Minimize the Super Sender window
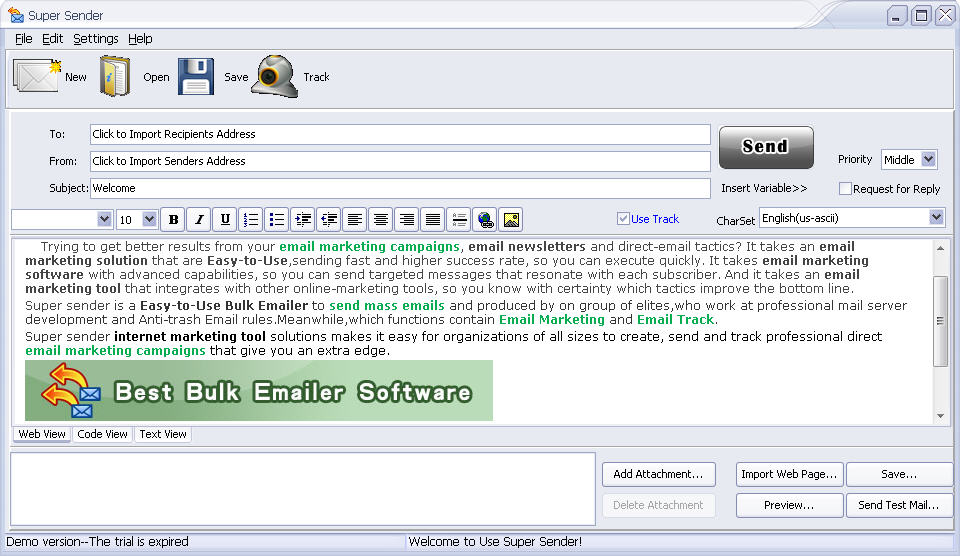The image size is (960, 556). (896, 15)
